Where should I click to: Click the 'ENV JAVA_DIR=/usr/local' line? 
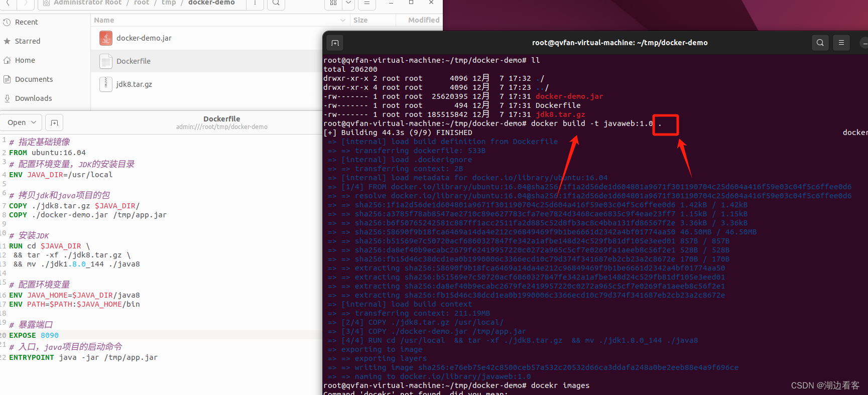(x=61, y=175)
